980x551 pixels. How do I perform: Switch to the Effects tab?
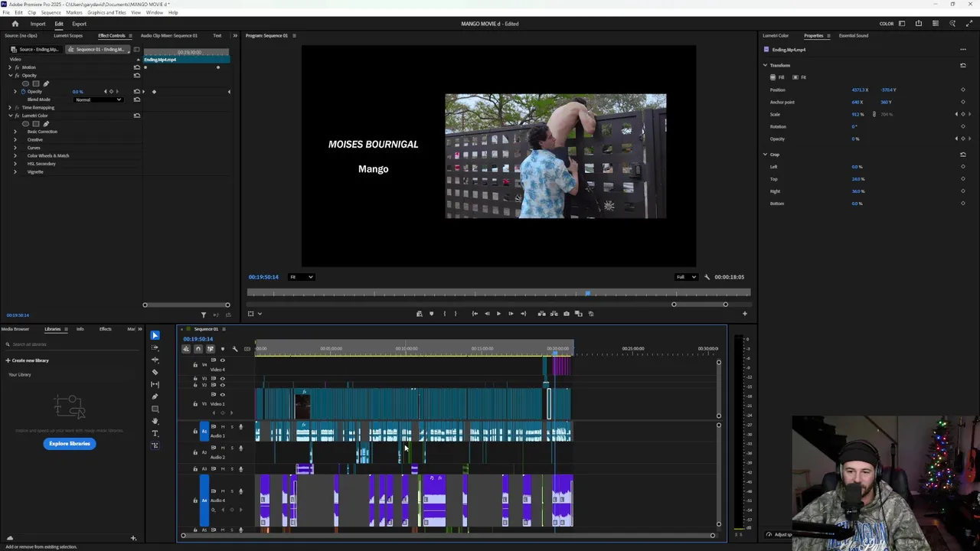[106, 329]
